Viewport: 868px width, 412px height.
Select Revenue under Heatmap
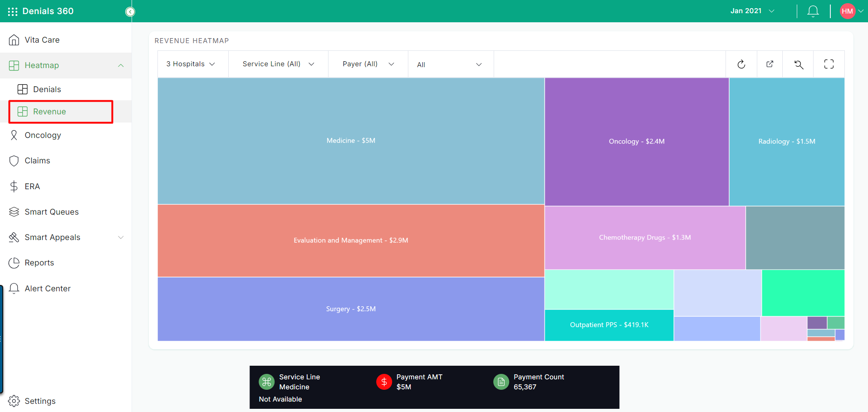point(50,111)
